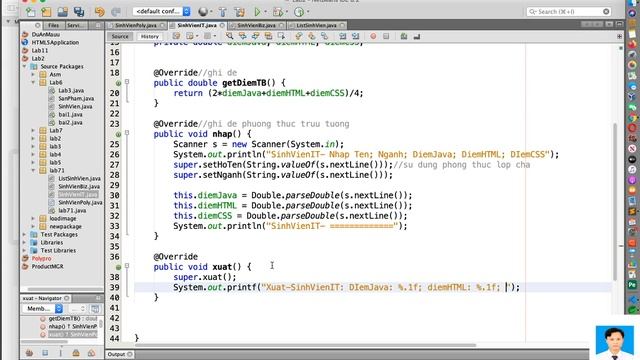Click the Profile Project clock icon
The width and height of the screenshot is (640, 360).
click(299, 12)
